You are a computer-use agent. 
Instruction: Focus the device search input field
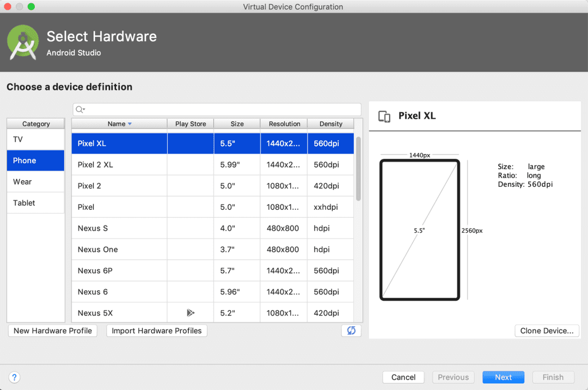(x=217, y=109)
